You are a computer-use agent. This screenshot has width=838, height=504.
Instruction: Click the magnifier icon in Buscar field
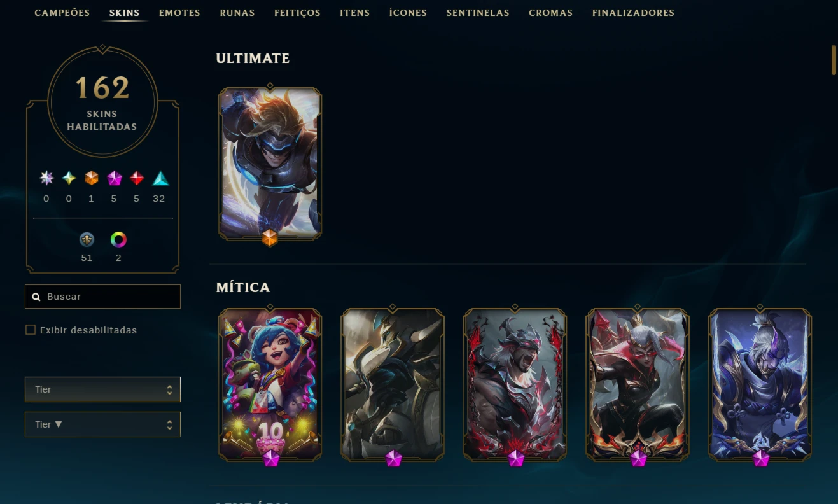pos(36,297)
